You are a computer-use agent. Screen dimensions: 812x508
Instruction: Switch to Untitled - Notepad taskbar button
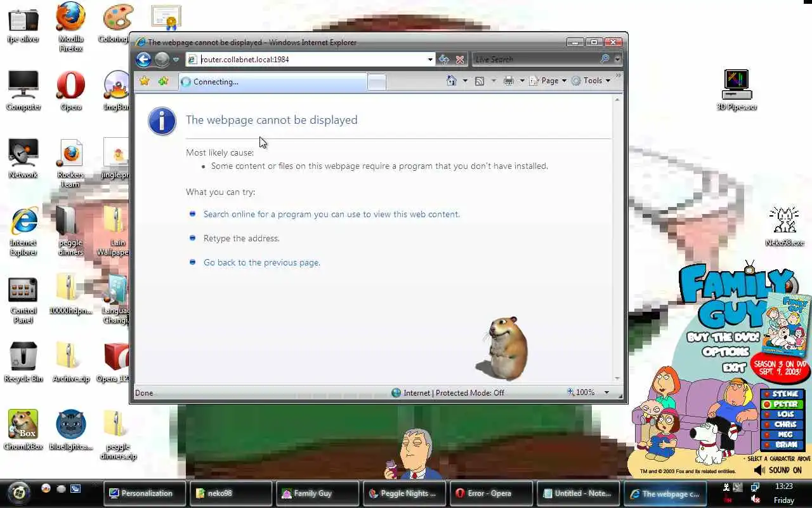tap(579, 493)
